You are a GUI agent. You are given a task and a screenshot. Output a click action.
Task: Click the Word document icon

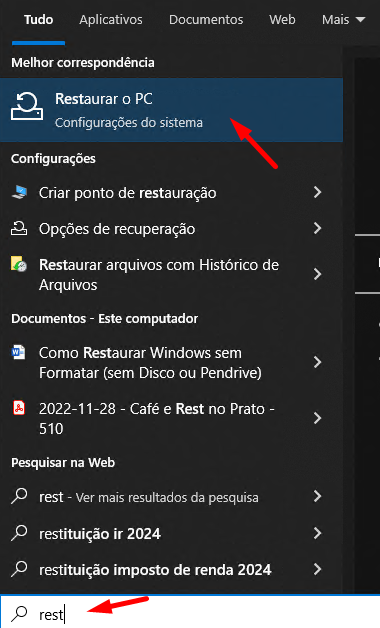(18, 352)
